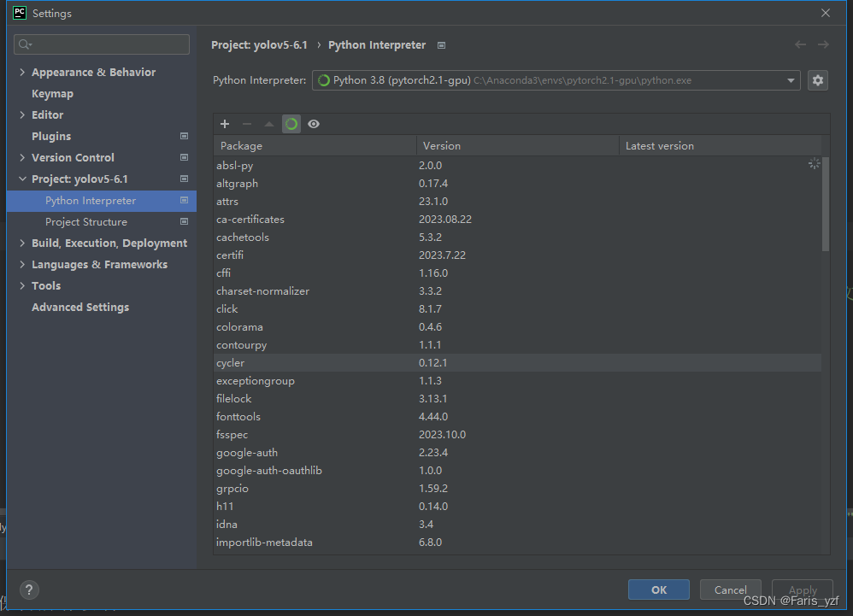Select the fsspec package row
The width and height of the screenshot is (853, 616).
click(x=517, y=434)
